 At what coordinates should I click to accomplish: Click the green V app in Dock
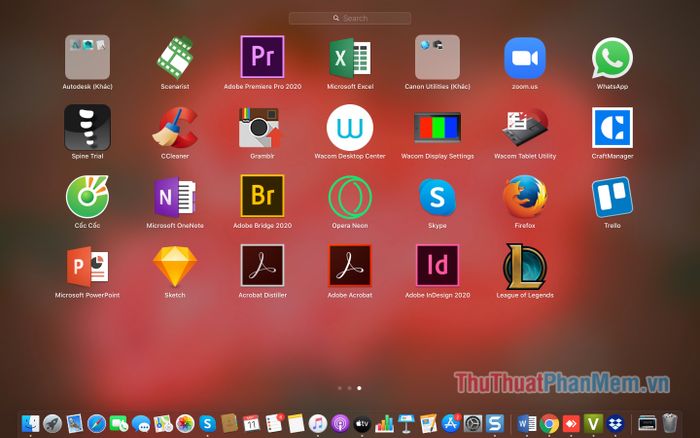(593, 423)
